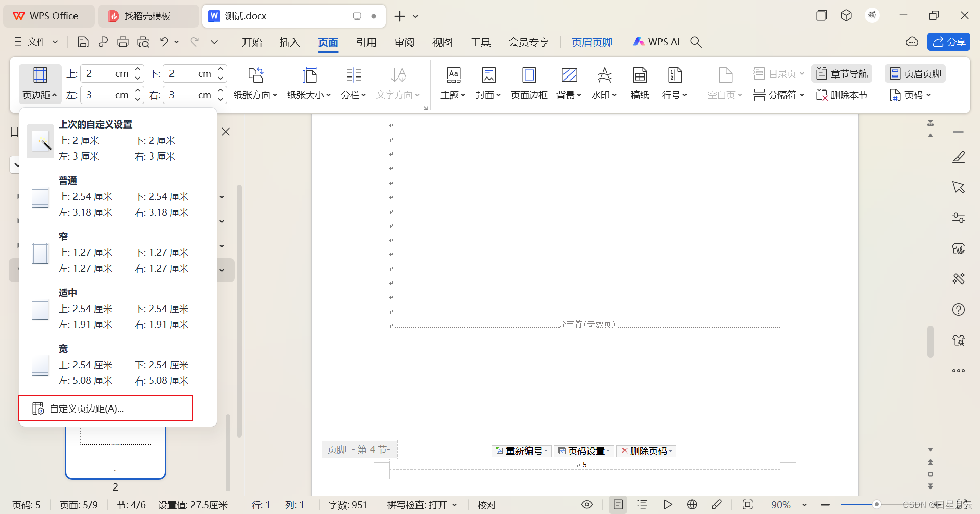Open the 水印 watermark tool
The width and height of the screenshot is (980, 514).
pyautogui.click(x=604, y=84)
